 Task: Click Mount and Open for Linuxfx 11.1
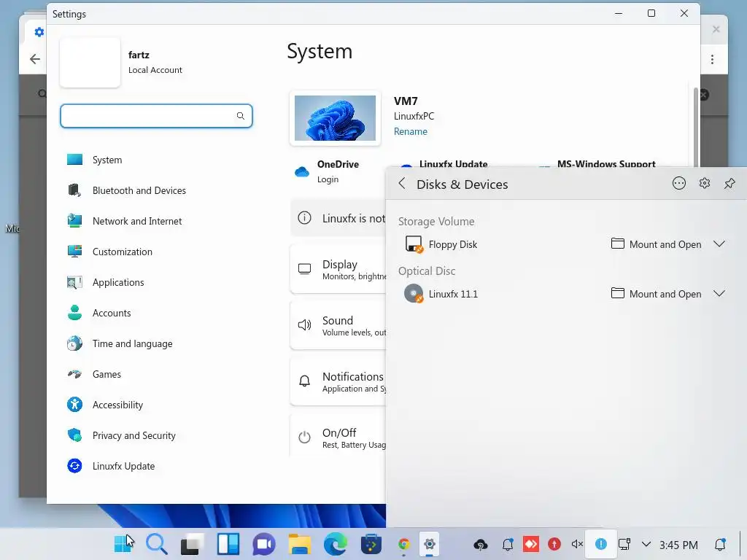[656, 294]
